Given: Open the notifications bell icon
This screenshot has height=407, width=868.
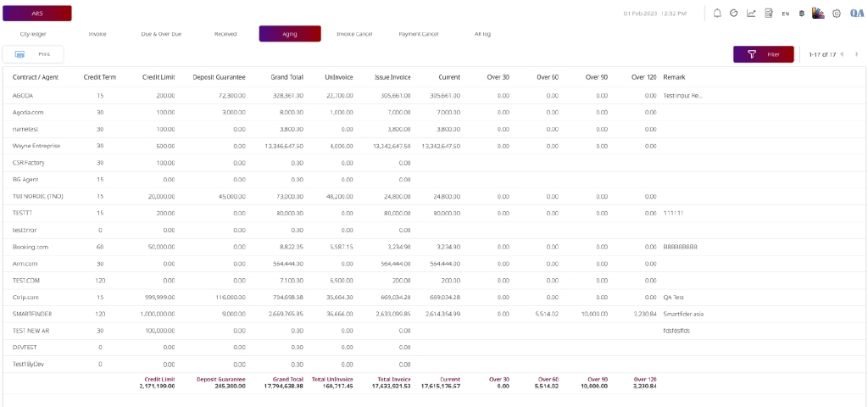Looking at the screenshot, I should [x=717, y=14].
